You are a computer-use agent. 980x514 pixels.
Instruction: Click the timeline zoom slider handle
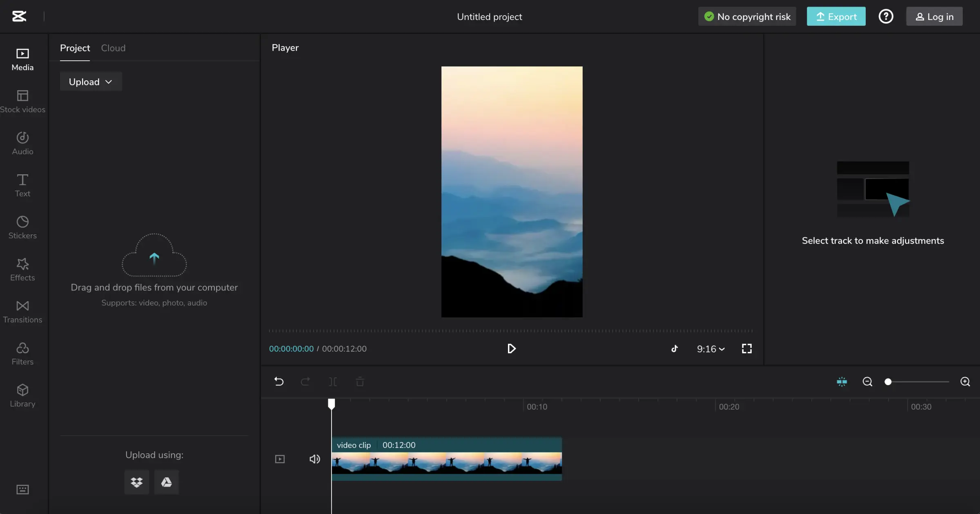pos(888,381)
